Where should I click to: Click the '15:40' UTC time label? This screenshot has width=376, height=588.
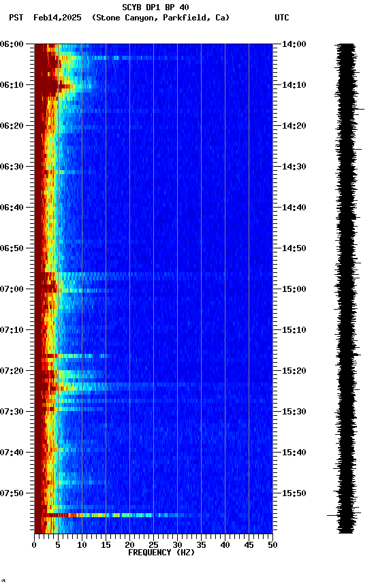point(294,453)
